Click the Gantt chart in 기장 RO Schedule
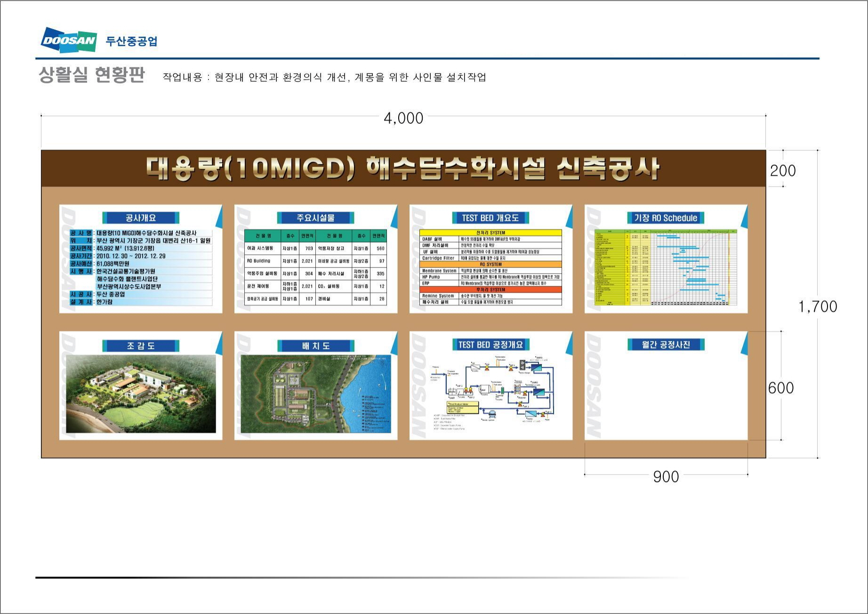868x614 pixels. click(666, 267)
